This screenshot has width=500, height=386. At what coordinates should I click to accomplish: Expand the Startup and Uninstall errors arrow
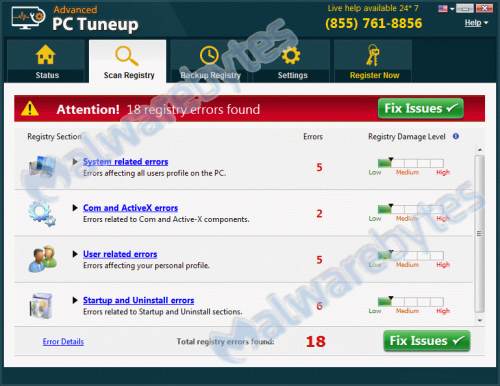tap(75, 300)
